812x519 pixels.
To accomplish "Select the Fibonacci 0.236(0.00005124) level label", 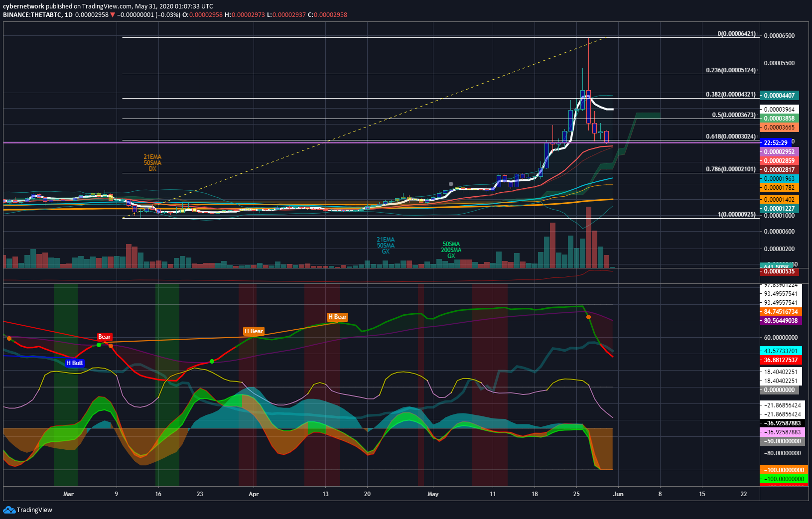I will click(x=731, y=70).
